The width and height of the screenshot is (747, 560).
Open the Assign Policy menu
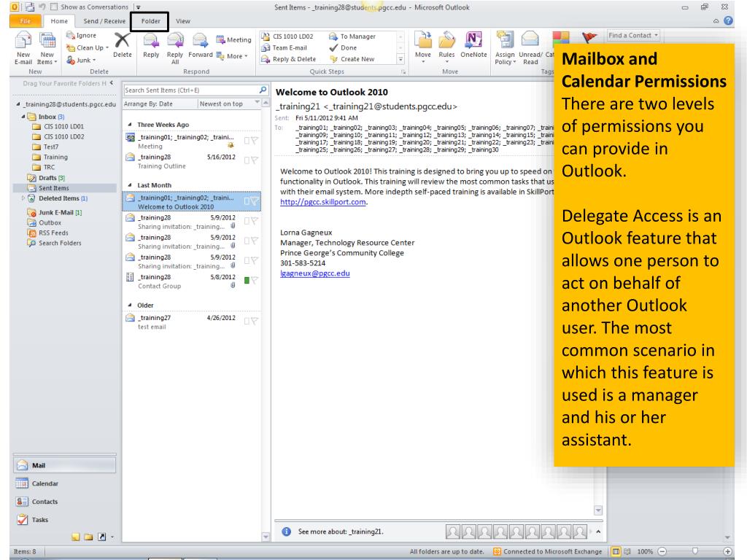click(x=505, y=47)
